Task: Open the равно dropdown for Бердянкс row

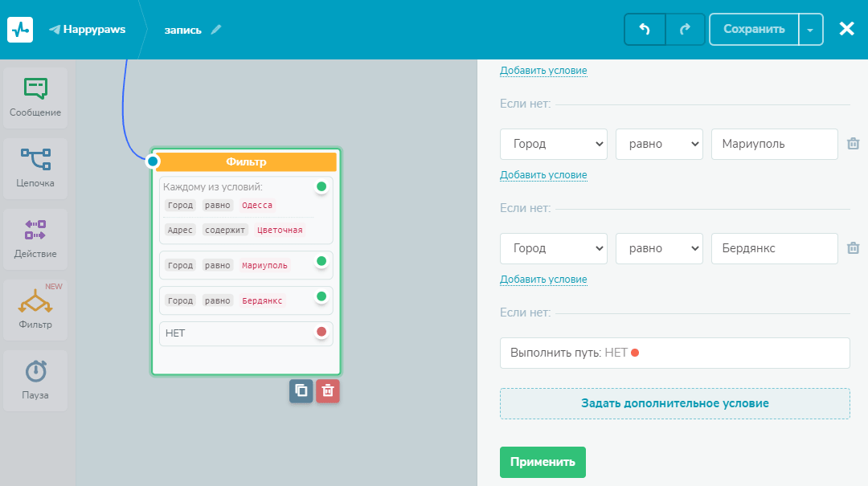Action: coord(659,248)
